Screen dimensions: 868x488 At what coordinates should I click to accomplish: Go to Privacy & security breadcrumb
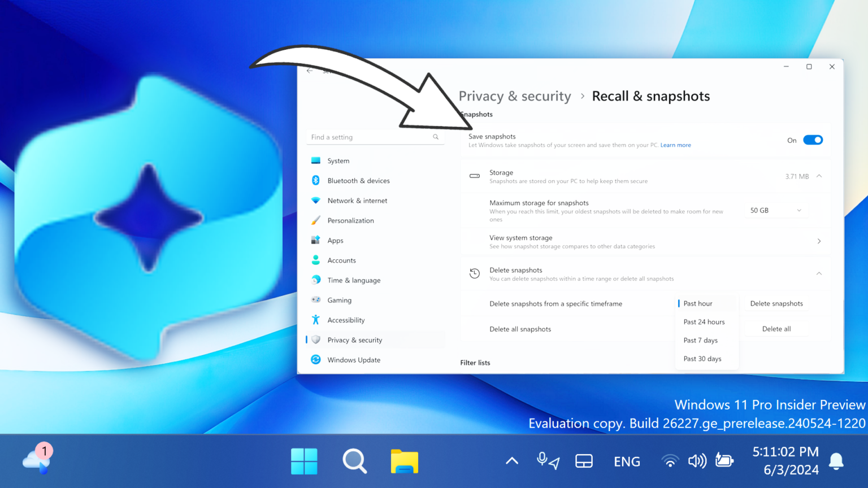pos(515,96)
